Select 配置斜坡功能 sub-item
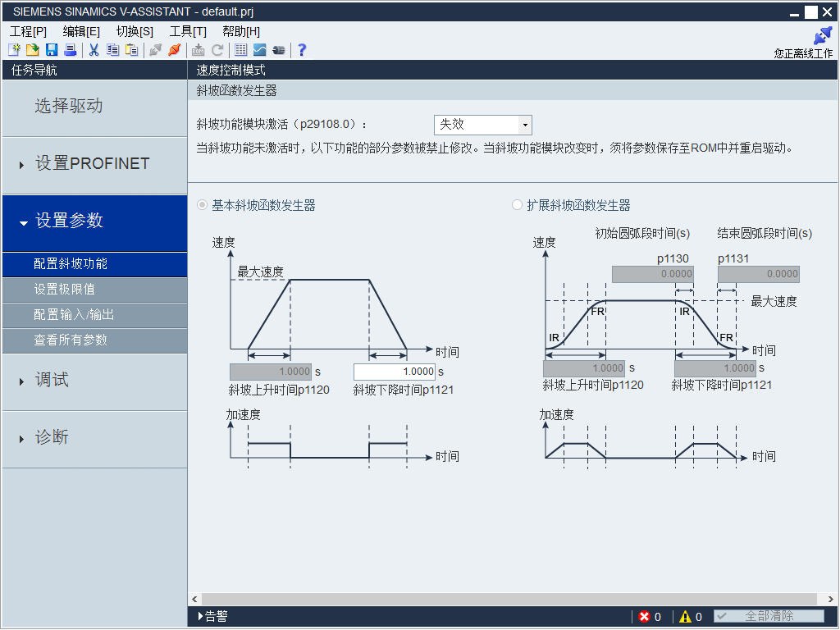 pos(95,264)
